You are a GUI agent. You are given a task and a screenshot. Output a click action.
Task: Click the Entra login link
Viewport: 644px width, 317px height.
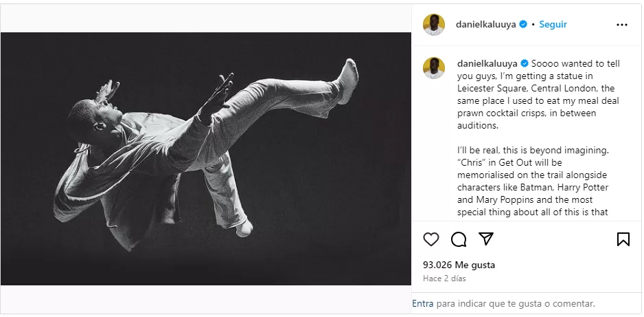tap(423, 303)
